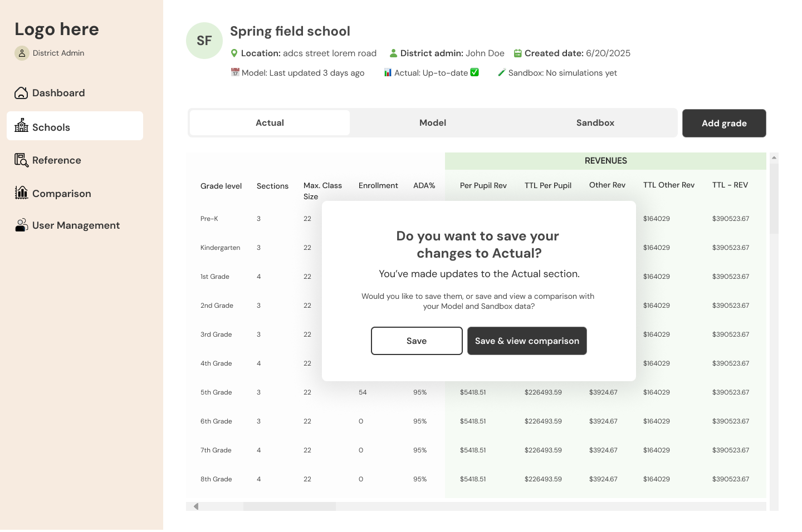Click the SF school avatar circle
Image resolution: width=802 pixels, height=532 pixels.
coord(204,41)
